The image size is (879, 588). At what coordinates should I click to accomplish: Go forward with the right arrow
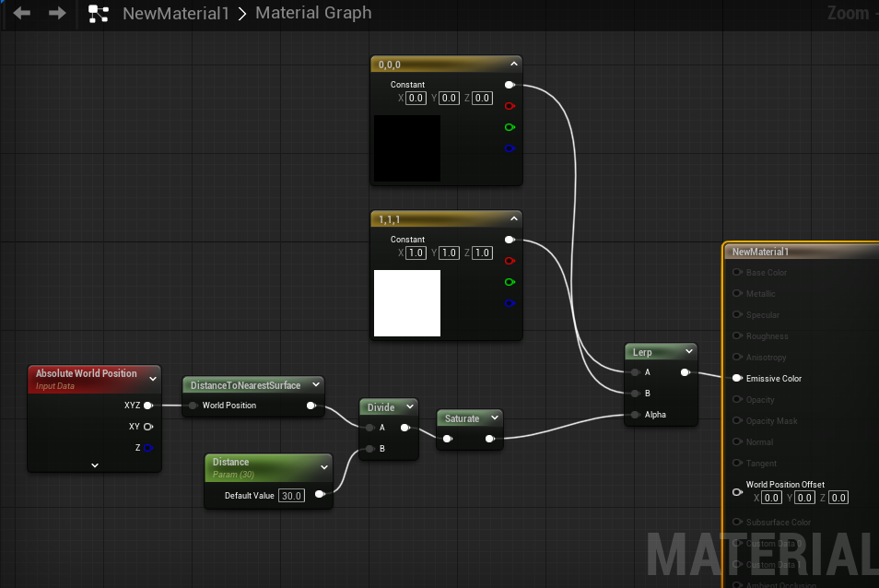coord(56,13)
